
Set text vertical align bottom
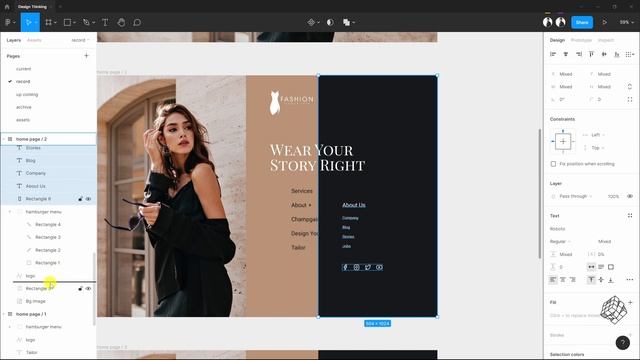(x=611, y=280)
